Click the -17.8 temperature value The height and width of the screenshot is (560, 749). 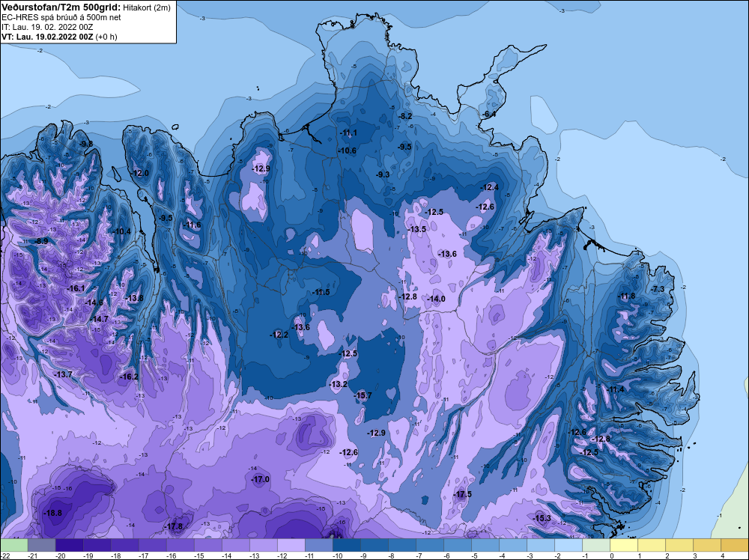pos(174,526)
